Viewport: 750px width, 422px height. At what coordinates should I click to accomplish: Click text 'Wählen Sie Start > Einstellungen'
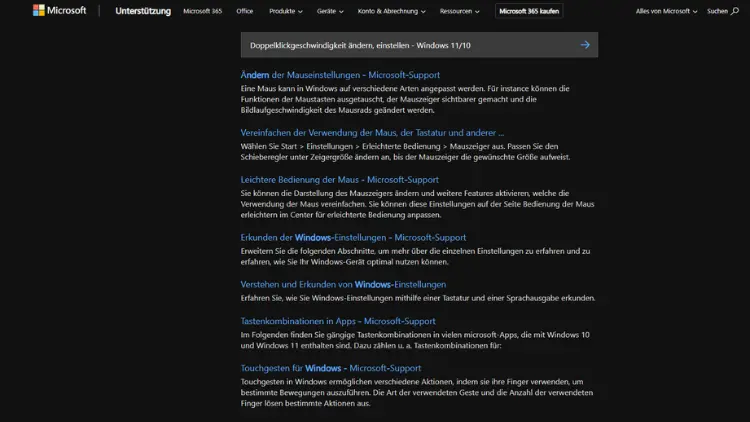tap(297, 146)
